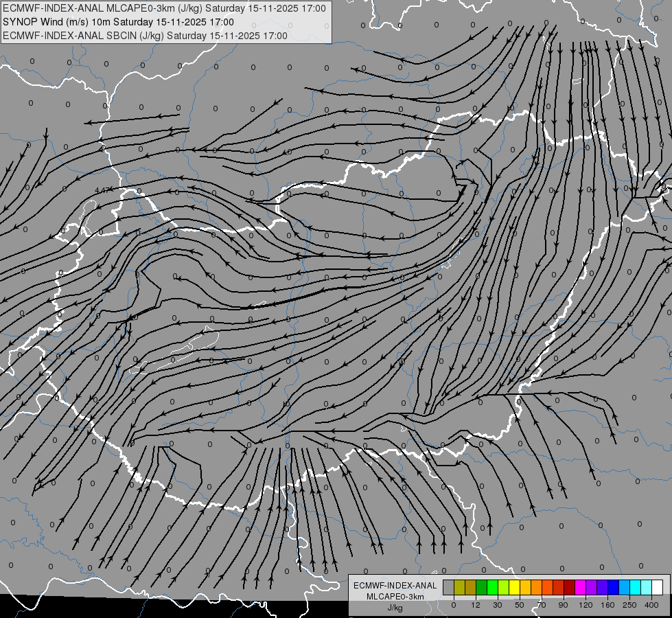The image size is (672, 618).
Task: Click the J/kg unit label in legend
Action: (x=395, y=608)
